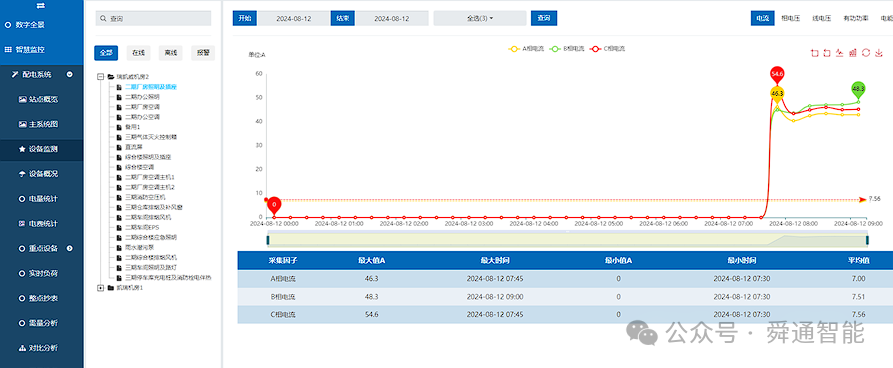The width and height of the screenshot is (893, 368).
Task: Click the 54.6 maximum value cell
Action: pos(371,314)
